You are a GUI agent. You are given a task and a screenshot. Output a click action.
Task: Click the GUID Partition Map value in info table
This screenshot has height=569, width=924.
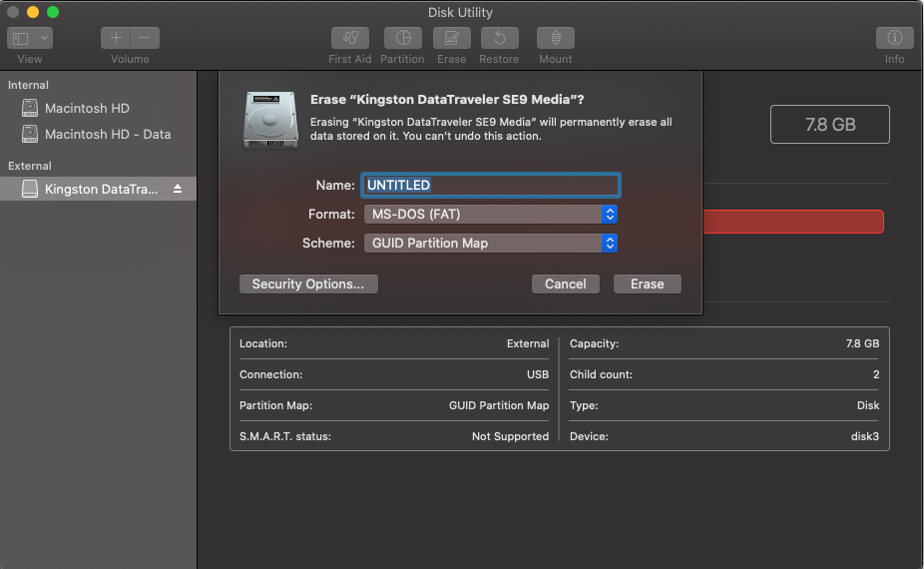(x=499, y=405)
